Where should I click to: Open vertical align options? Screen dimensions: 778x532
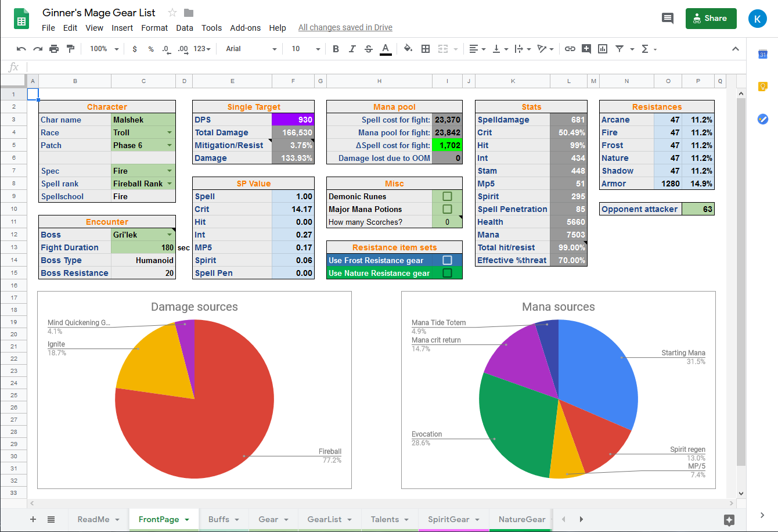pos(500,49)
